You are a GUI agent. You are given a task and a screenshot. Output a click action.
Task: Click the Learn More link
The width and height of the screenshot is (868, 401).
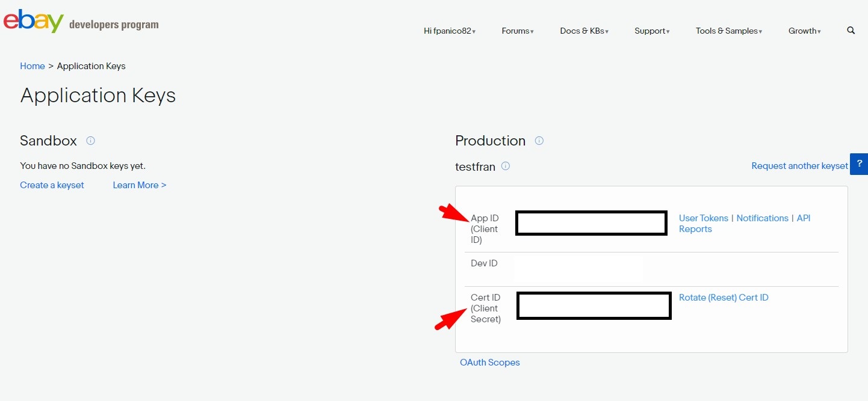click(x=139, y=185)
